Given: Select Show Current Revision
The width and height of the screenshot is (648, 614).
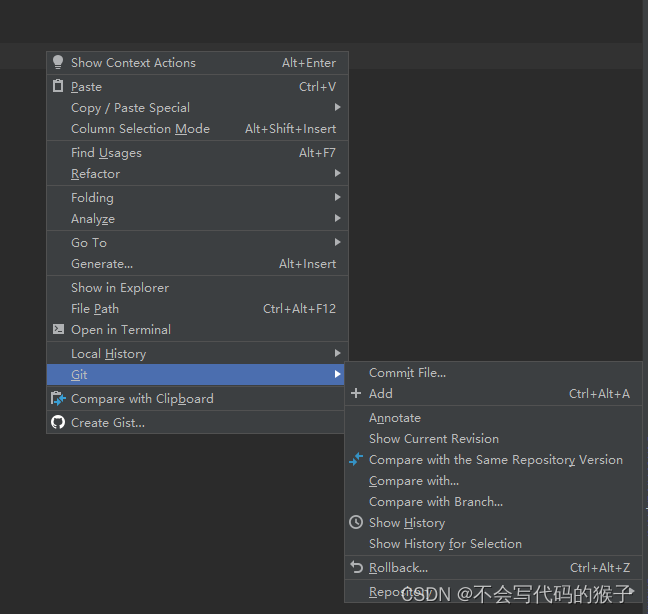Looking at the screenshot, I should point(493,438).
